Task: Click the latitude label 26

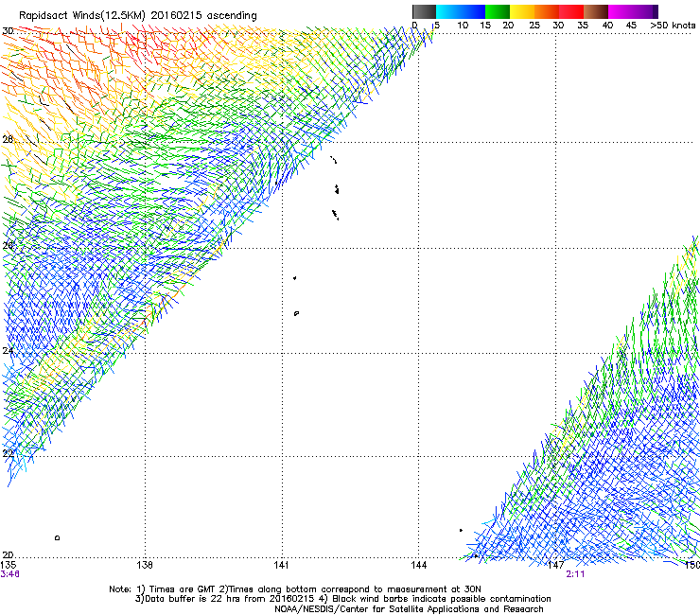Action: pos(8,245)
